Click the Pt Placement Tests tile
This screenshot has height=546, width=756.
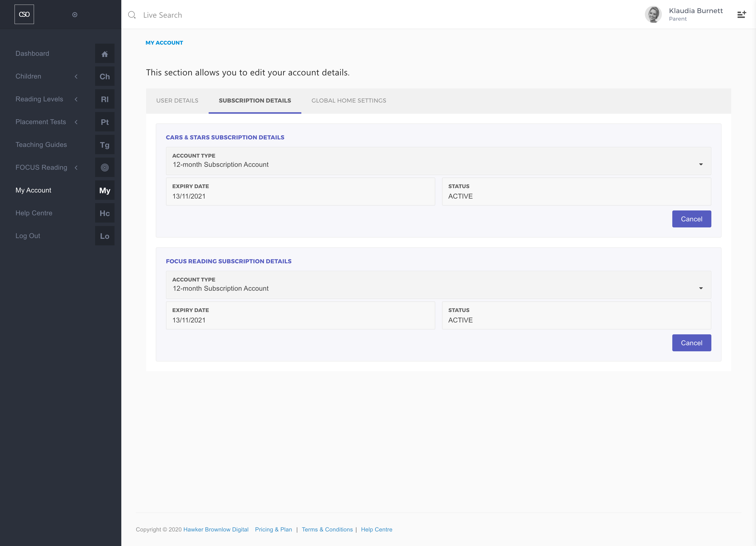105,122
